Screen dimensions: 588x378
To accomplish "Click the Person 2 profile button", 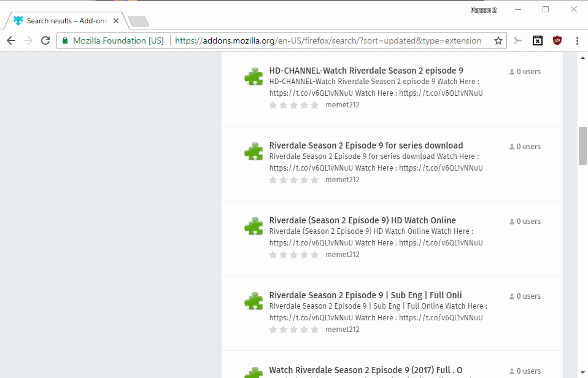I will click(484, 10).
